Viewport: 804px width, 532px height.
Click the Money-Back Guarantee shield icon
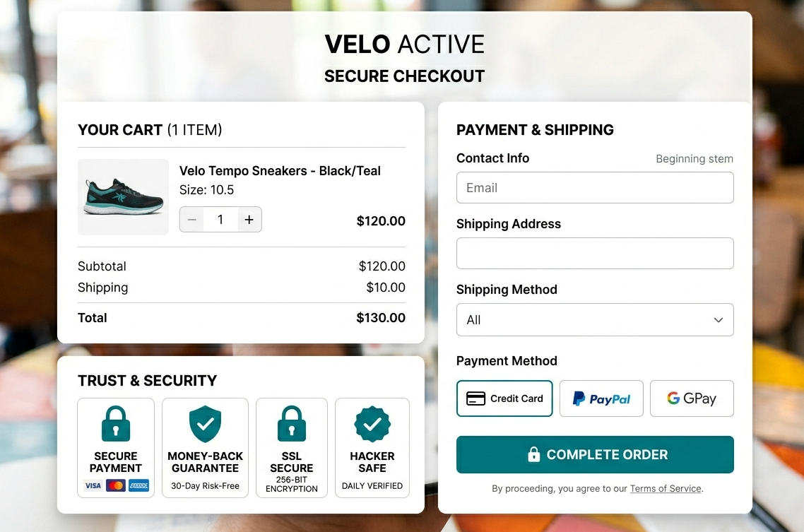coord(205,424)
